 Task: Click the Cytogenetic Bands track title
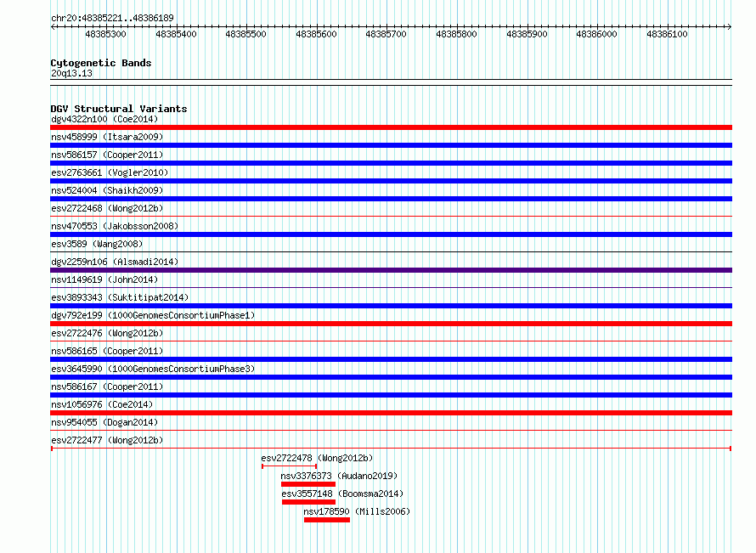point(101,63)
